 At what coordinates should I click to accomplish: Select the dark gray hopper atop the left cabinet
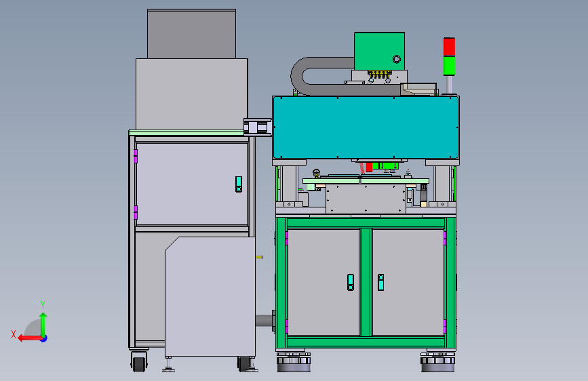192,34
